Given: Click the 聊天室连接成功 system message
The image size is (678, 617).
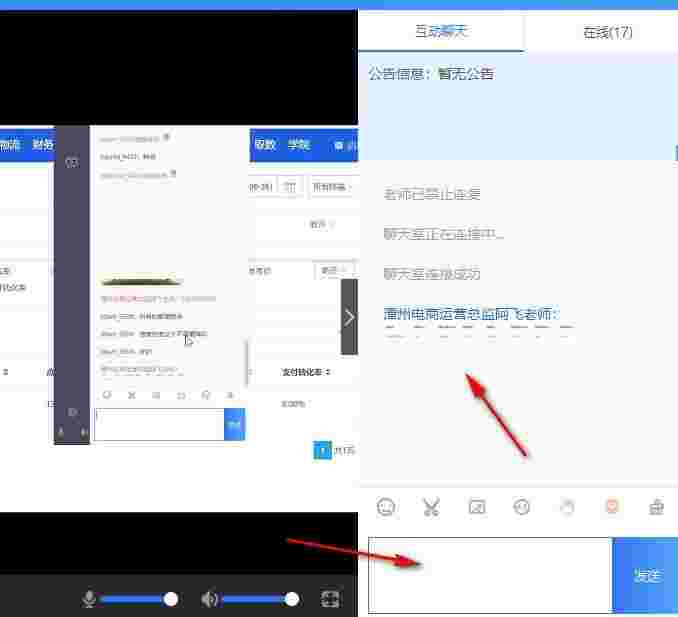Looking at the screenshot, I should (432, 274).
